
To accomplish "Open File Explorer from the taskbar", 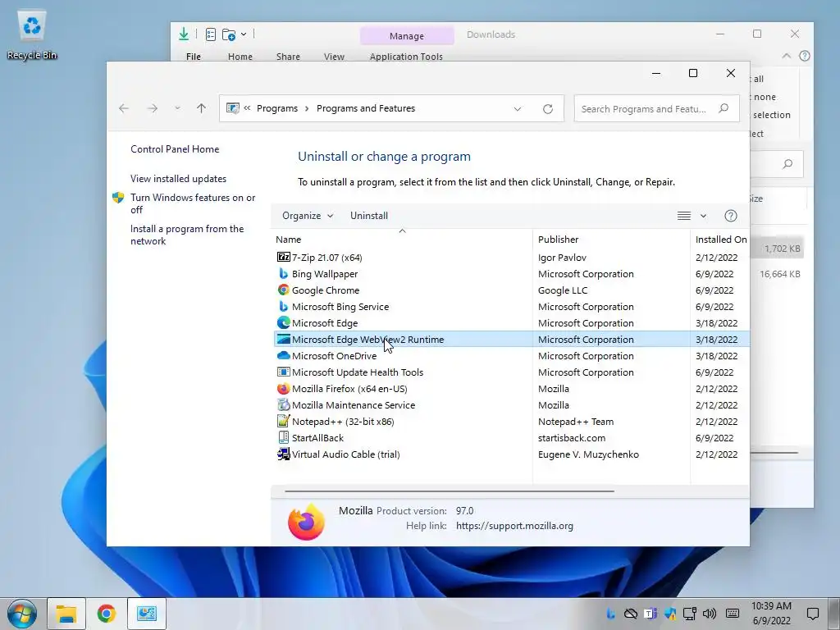I will [66, 614].
